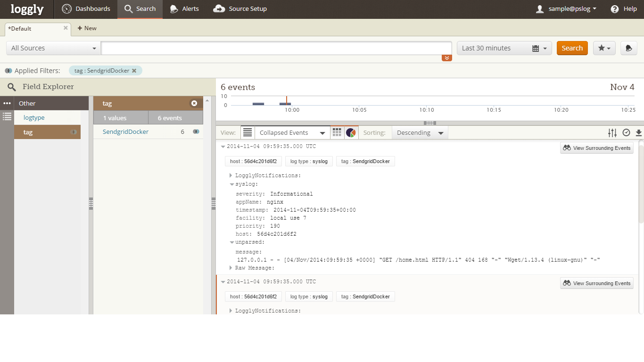Switch to grid view of events

pyautogui.click(x=337, y=133)
